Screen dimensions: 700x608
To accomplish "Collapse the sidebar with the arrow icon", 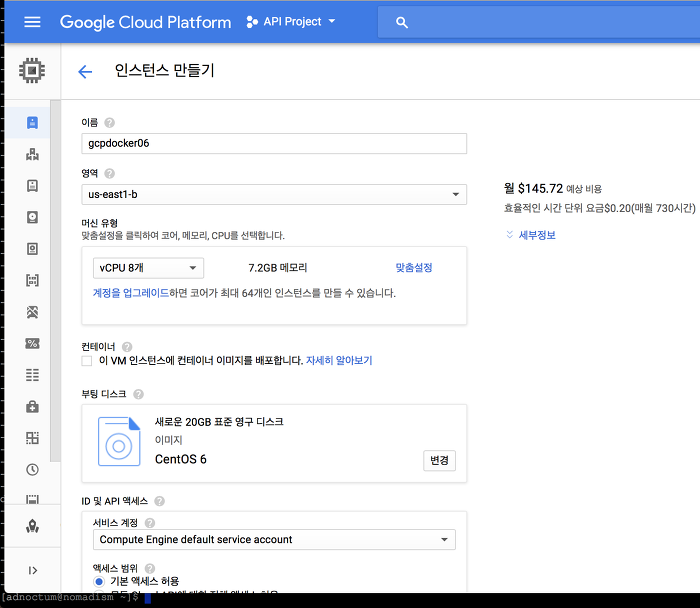I will coord(32,571).
